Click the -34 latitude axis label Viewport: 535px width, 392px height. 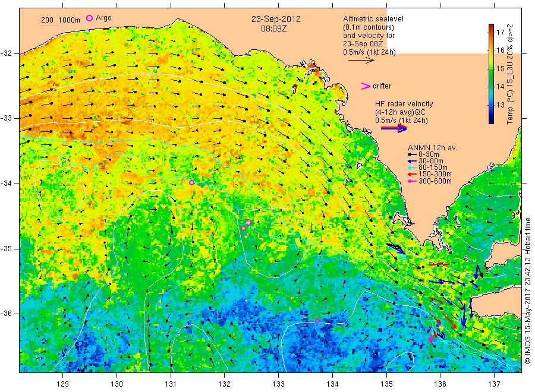6,184
